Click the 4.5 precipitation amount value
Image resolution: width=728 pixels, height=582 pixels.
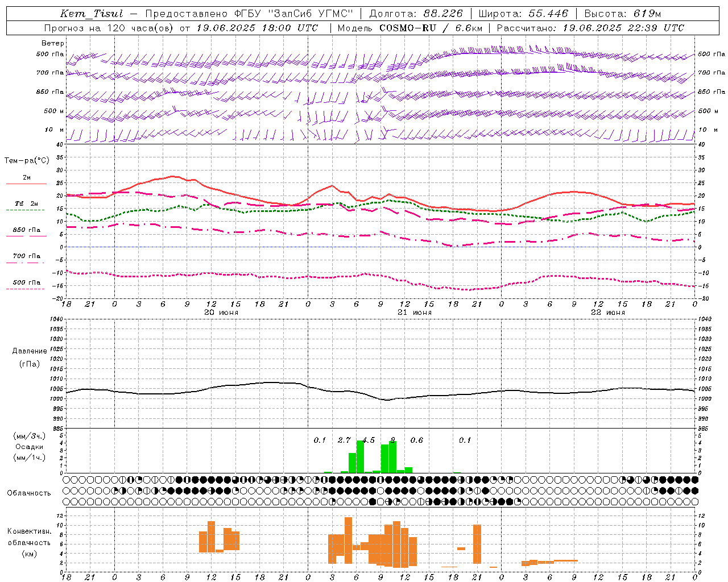click(369, 440)
